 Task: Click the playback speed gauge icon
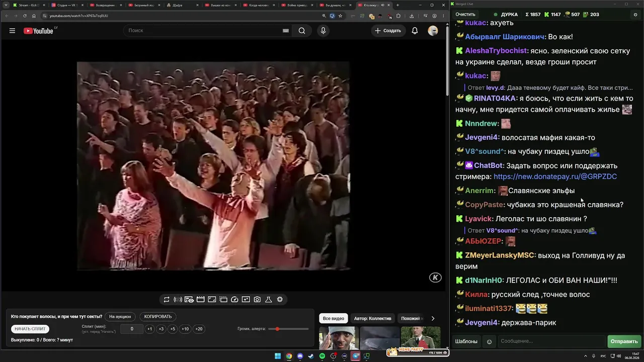pos(234,300)
